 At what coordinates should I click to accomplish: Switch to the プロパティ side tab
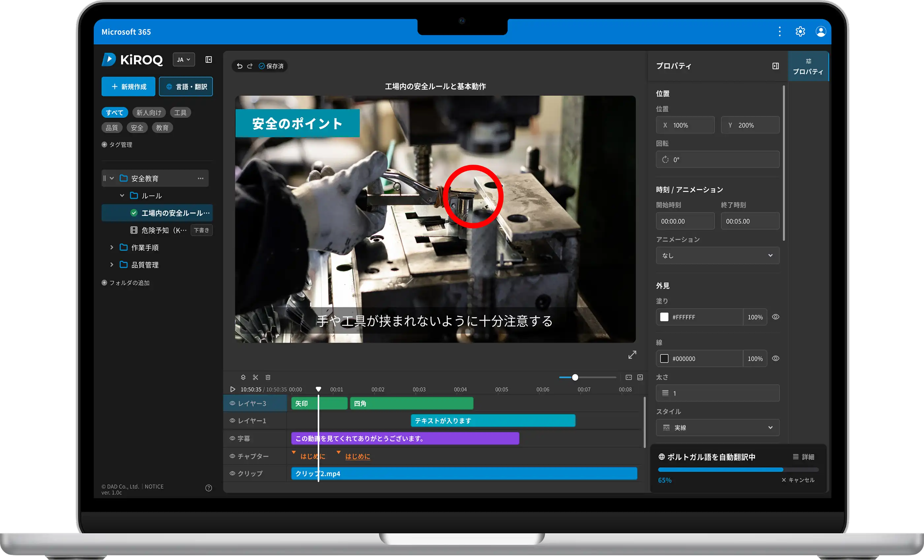point(808,66)
